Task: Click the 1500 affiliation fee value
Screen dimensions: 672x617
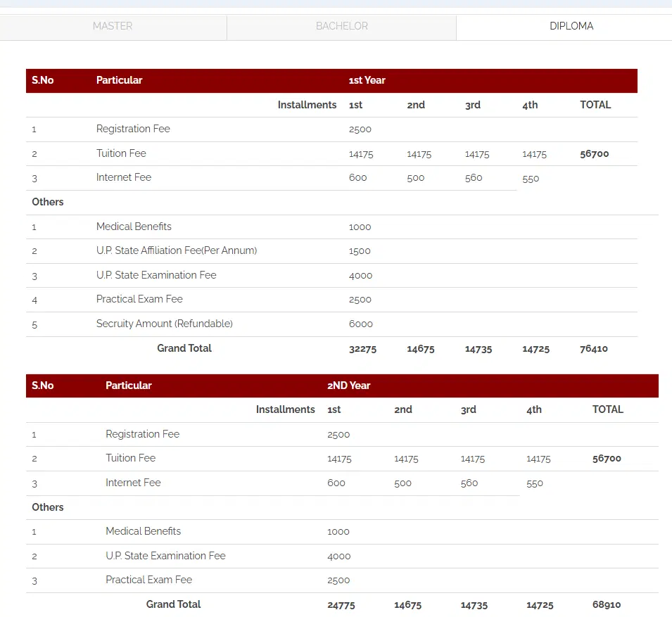Action: (x=359, y=251)
